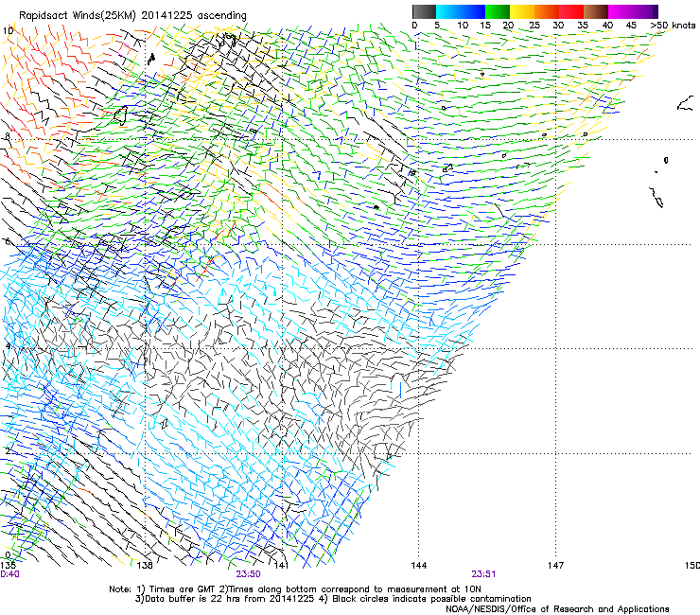
Task: Click the legend label '40'
Action: coord(607,25)
